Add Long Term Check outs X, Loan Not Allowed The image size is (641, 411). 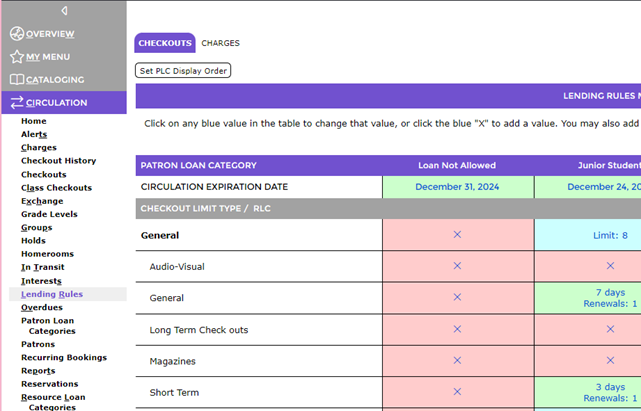(457, 329)
